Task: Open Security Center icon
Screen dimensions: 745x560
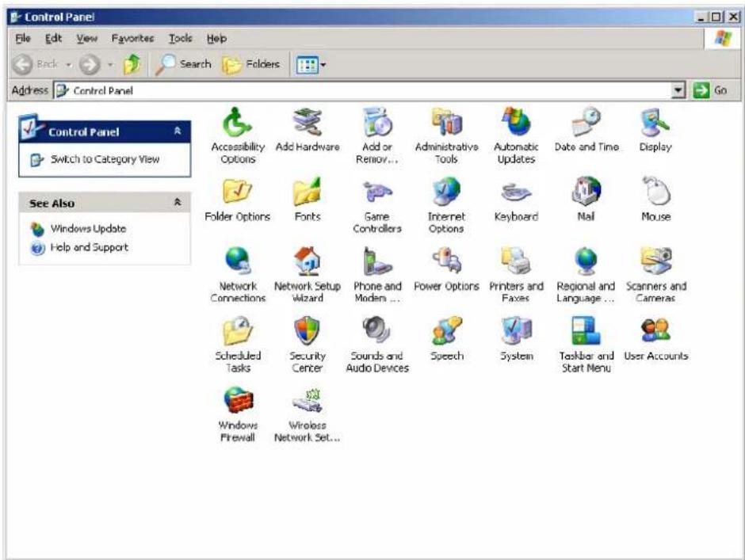Action: [308, 331]
